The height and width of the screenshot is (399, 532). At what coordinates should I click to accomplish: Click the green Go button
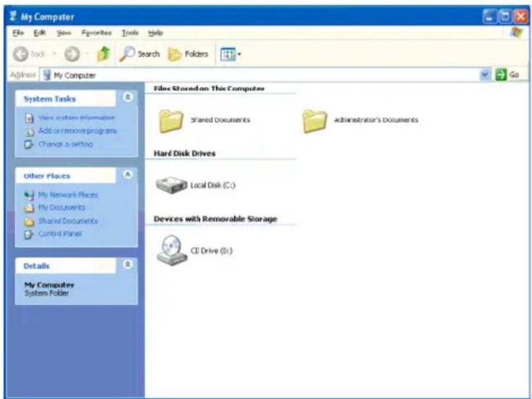click(508, 75)
